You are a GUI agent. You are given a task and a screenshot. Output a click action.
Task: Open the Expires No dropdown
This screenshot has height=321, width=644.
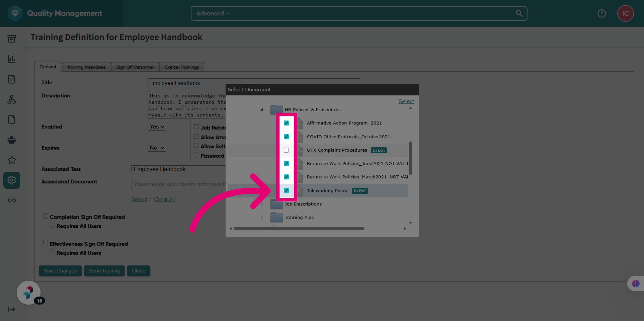point(157,148)
